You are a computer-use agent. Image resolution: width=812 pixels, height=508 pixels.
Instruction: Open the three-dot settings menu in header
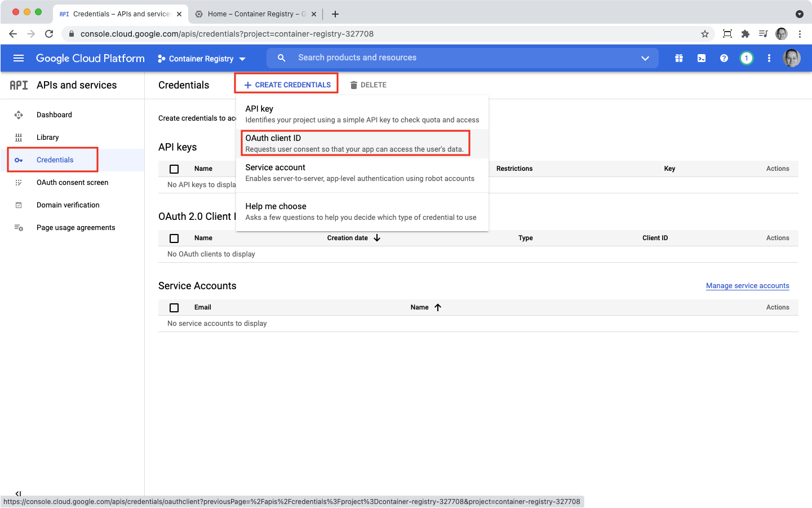[x=769, y=58]
